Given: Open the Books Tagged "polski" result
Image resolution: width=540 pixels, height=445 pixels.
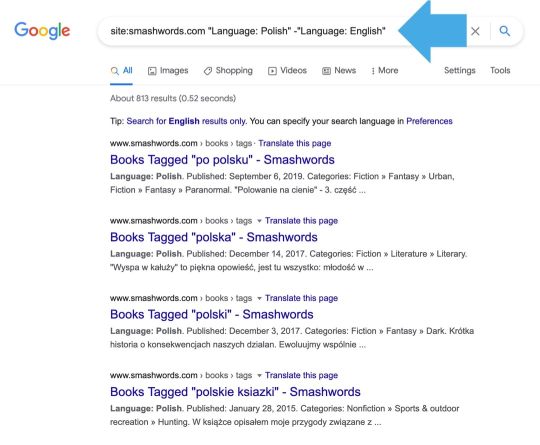Looking at the screenshot, I should [x=211, y=314].
